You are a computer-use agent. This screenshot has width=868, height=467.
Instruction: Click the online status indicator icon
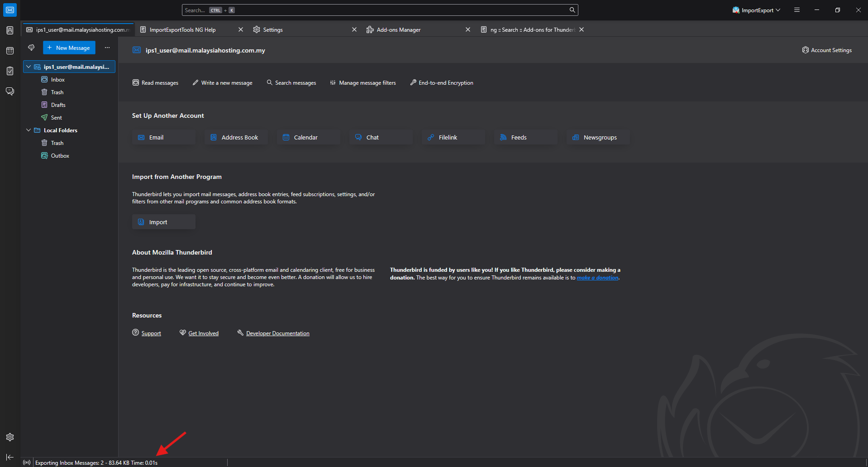tap(27, 462)
